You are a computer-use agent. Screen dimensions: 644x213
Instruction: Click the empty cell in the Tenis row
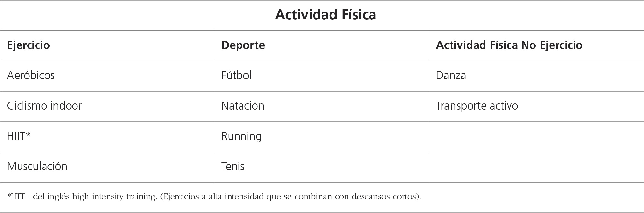(536, 167)
